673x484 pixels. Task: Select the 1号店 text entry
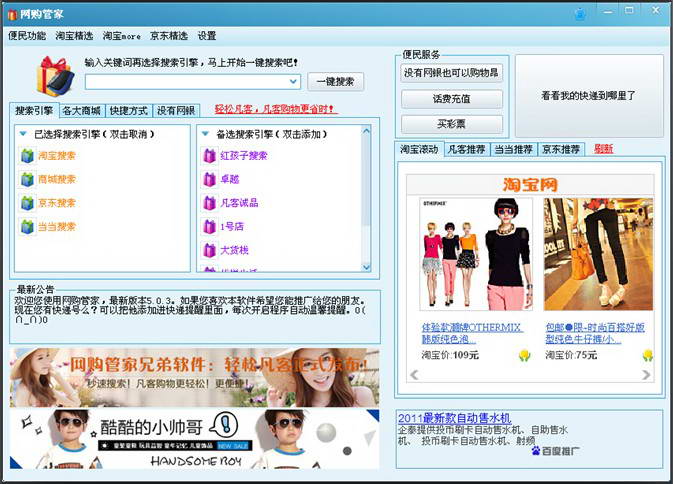pos(232,227)
